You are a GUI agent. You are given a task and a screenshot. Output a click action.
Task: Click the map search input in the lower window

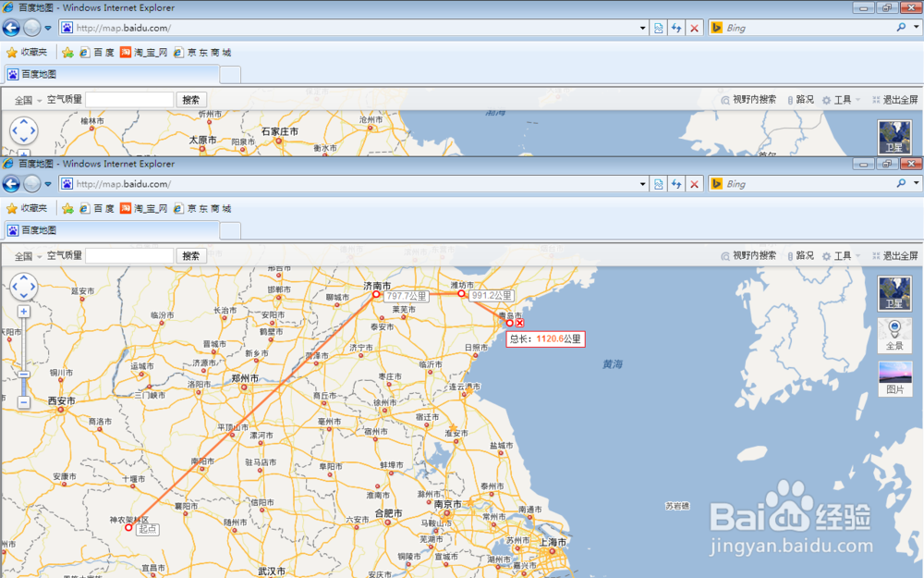129,256
